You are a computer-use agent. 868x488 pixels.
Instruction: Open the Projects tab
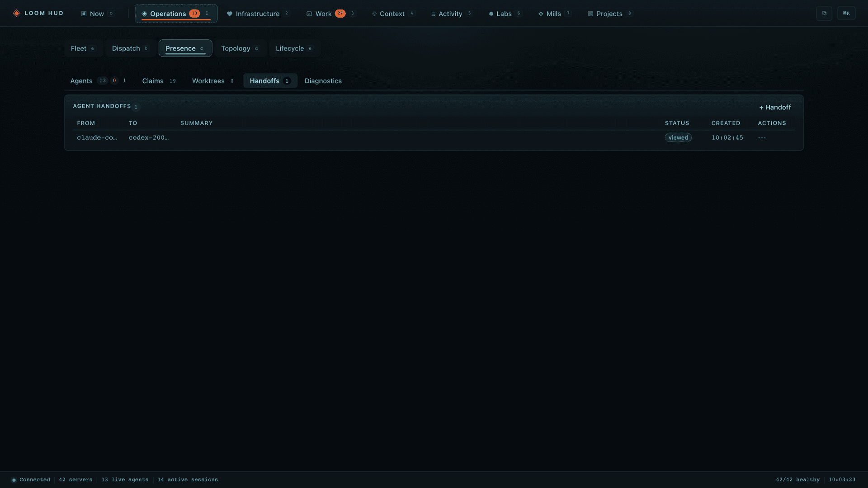(610, 14)
